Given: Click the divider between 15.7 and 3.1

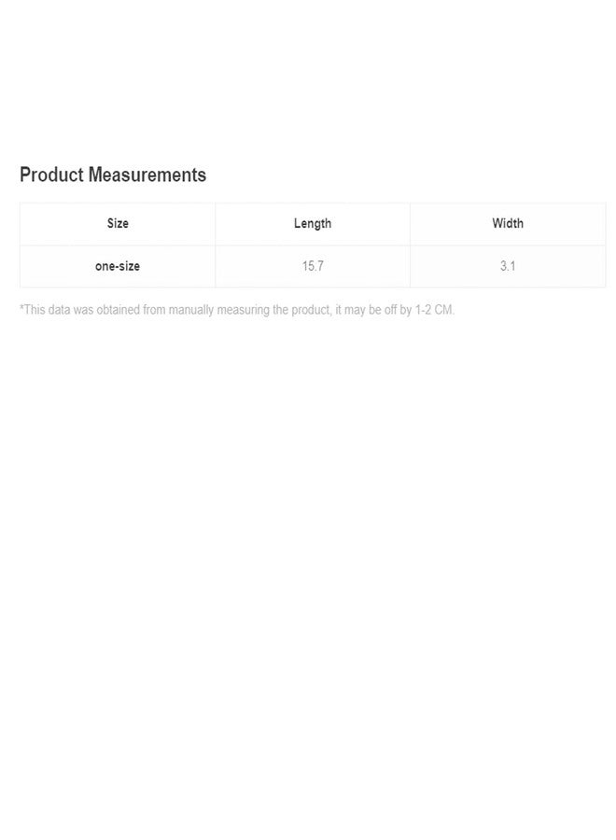Looking at the screenshot, I should tap(410, 266).
